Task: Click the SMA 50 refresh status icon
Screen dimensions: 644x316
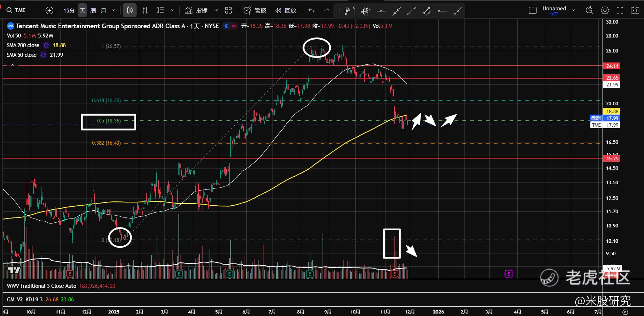Action: (43, 55)
